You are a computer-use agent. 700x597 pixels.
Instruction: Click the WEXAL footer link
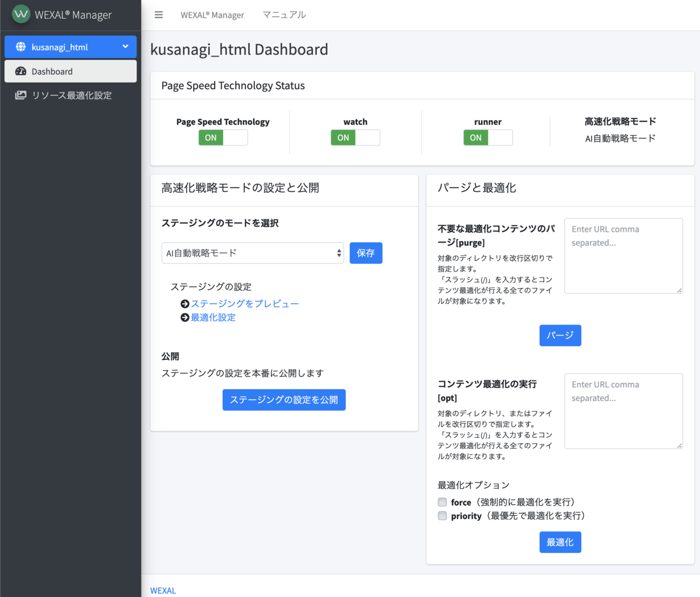tap(163, 590)
